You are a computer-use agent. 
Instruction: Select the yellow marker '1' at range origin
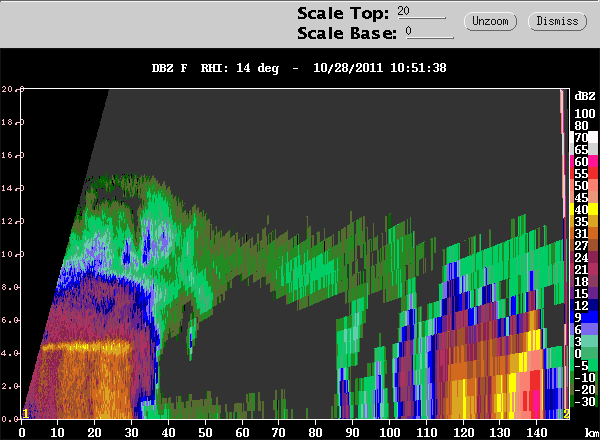(25, 414)
